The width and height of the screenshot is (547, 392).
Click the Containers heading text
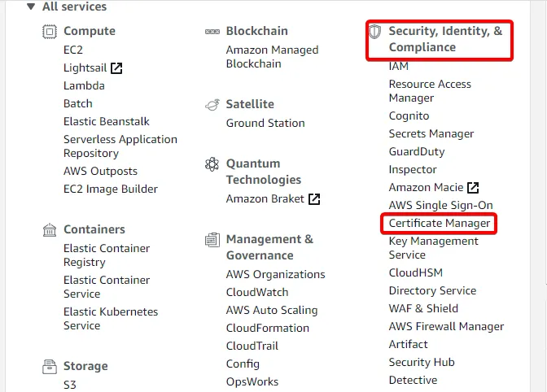[94, 229]
